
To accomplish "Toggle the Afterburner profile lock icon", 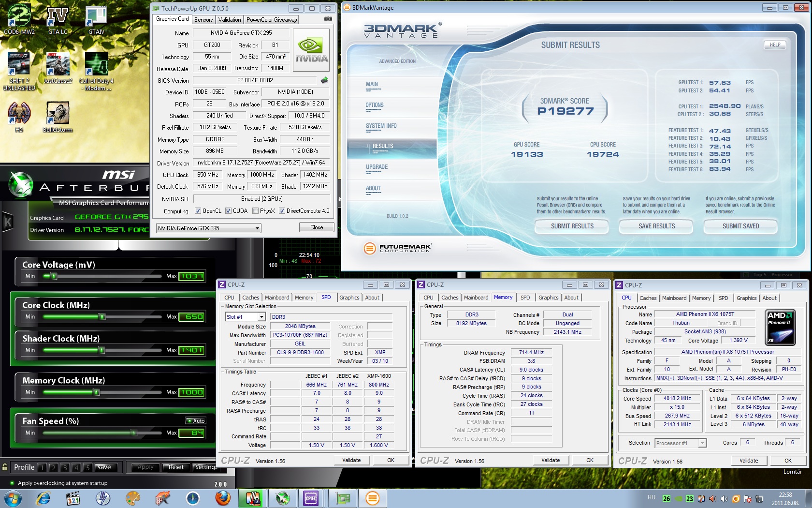I will tap(5, 467).
